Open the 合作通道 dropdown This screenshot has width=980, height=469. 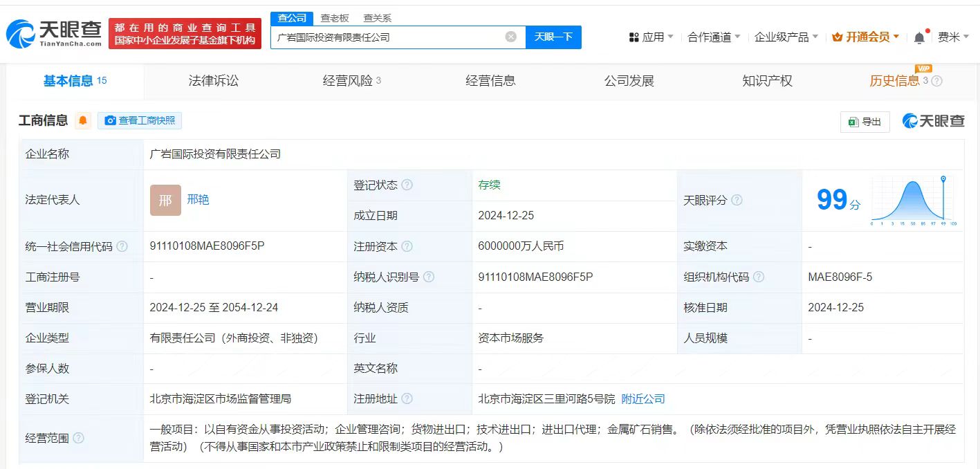[713, 37]
